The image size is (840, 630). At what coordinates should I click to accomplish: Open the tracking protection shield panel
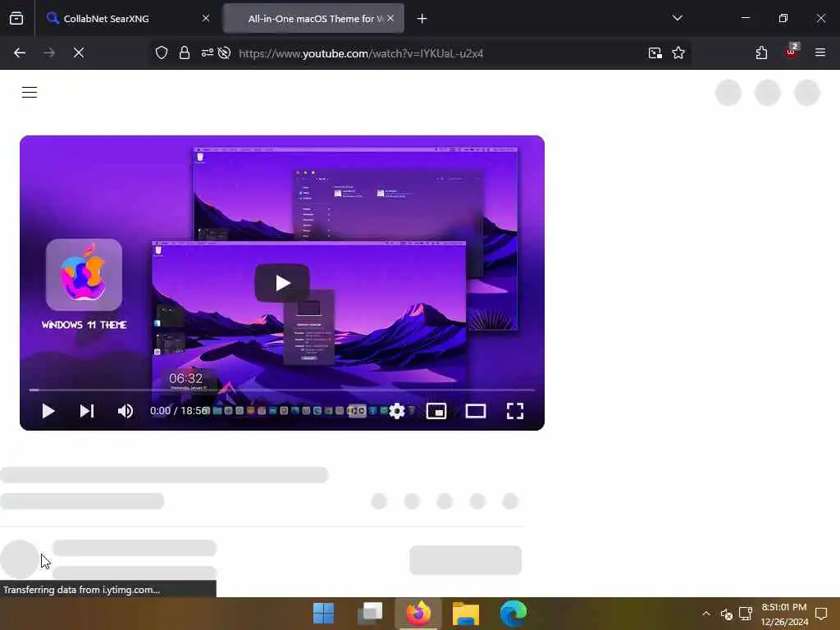[x=162, y=53]
